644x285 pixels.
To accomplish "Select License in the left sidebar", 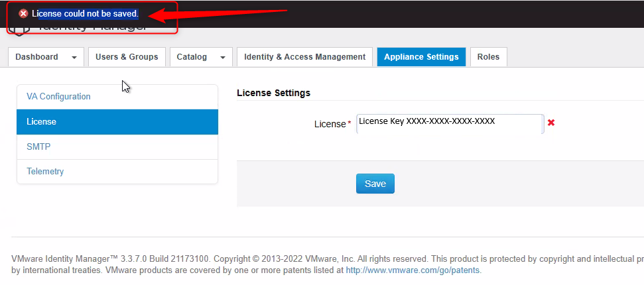I will pos(42,122).
